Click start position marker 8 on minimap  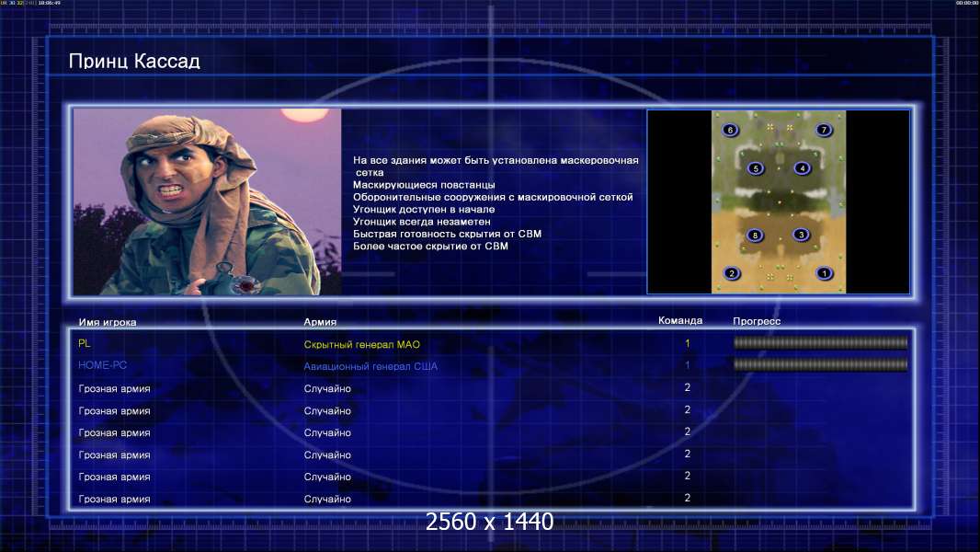pos(755,235)
